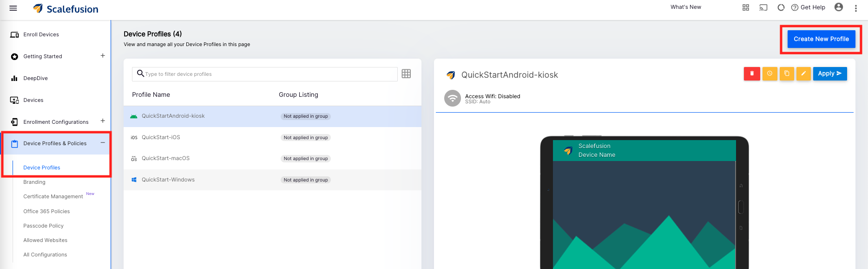Click the Access Wifi status icon
Screen dimensions: 868x269
click(x=453, y=98)
